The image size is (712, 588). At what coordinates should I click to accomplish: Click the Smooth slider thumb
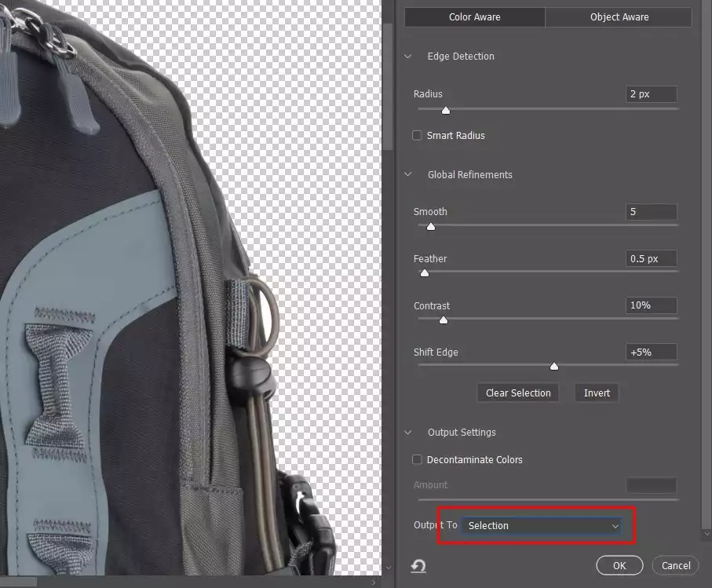coord(430,226)
